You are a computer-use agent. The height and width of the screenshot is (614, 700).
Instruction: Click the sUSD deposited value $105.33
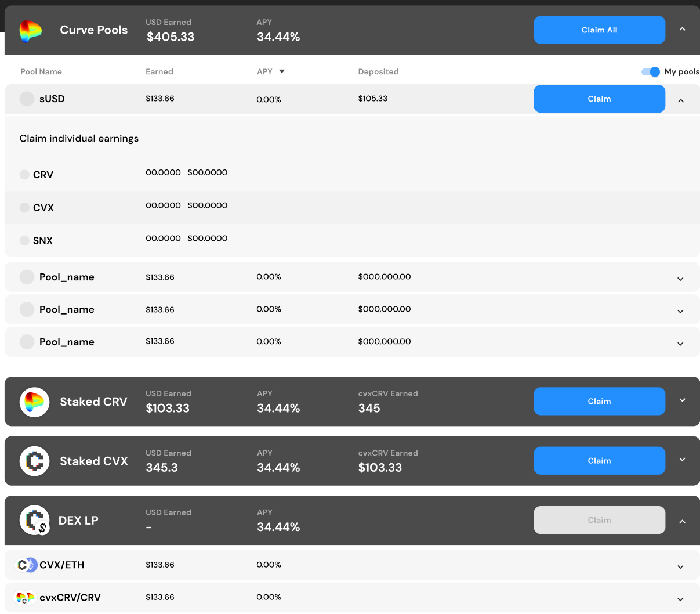coord(373,98)
